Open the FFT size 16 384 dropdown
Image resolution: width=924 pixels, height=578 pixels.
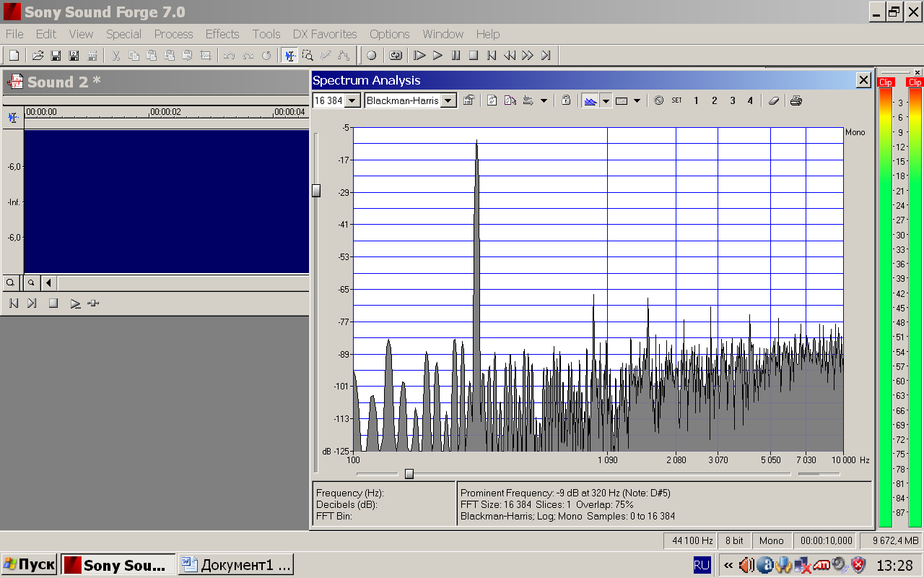pyautogui.click(x=353, y=100)
